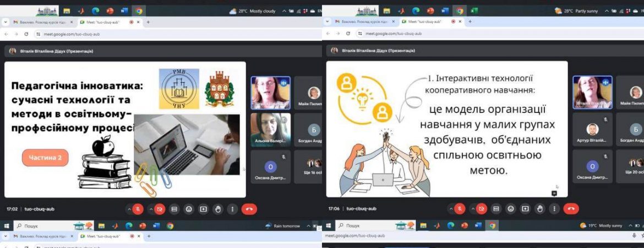Leave the call in 17:06 Meet
This screenshot has height=248, width=644.
coord(571,209)
